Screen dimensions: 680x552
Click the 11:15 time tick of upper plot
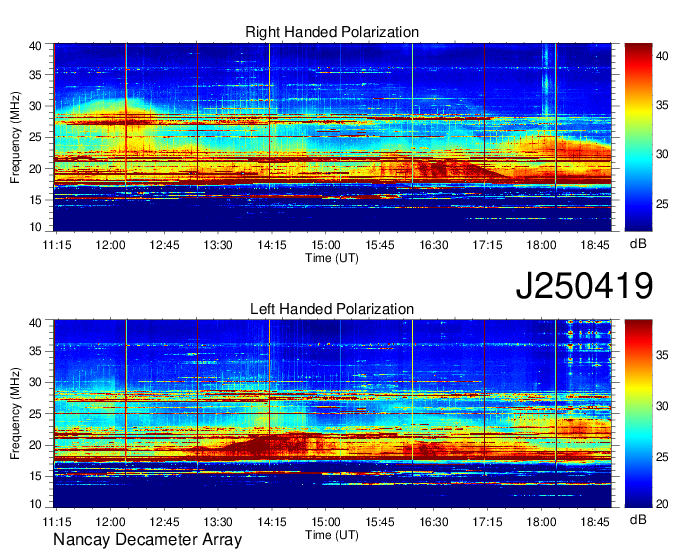click(x=57, y=245)
